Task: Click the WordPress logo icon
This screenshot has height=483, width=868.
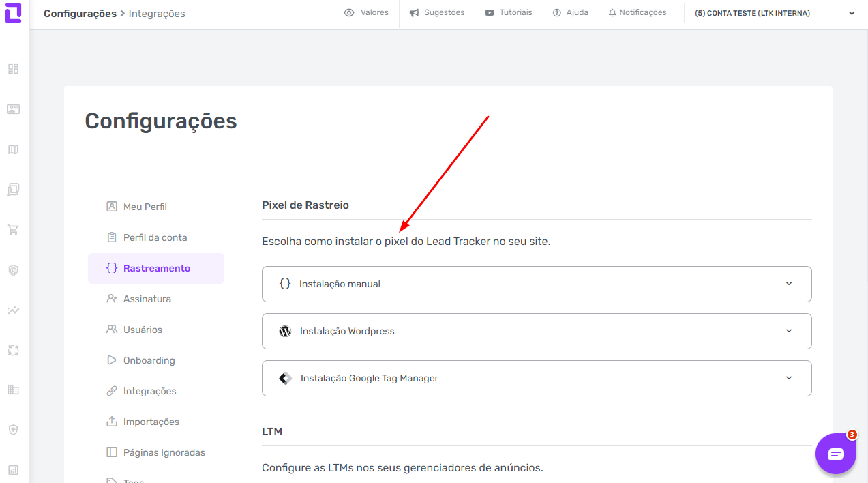Action: click(x=285, y=331)
